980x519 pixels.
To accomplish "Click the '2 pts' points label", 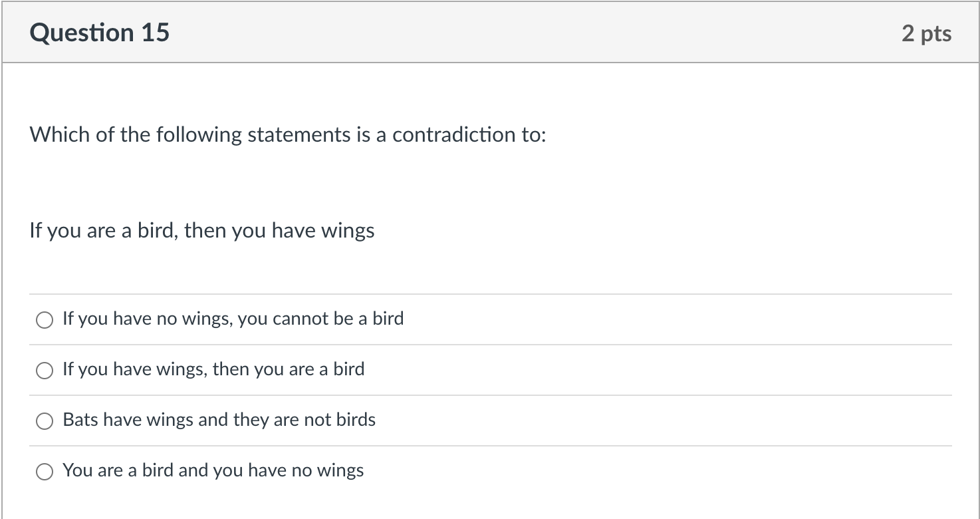I will [926, 33].
